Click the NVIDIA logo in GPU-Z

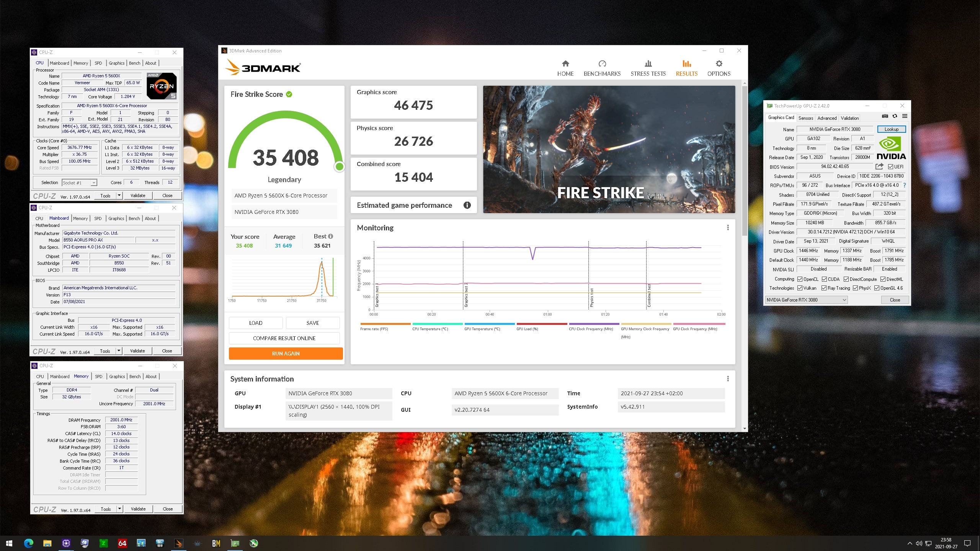point(891,148)
